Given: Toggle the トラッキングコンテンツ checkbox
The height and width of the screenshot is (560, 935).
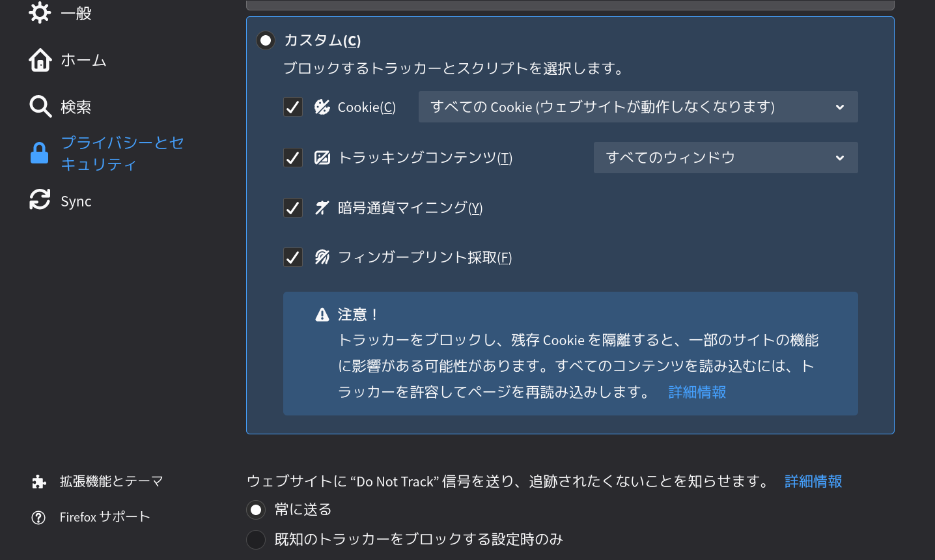Looking at the screenshot, I should (293, 158).
